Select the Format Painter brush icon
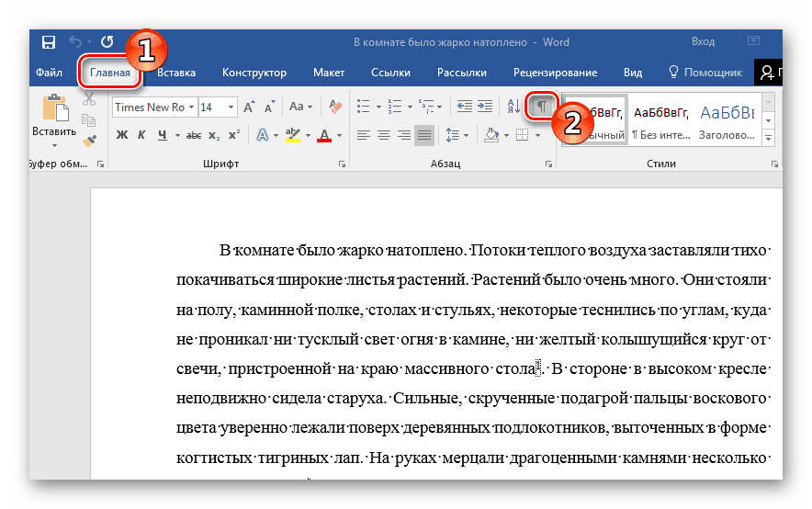 [89, 141]
